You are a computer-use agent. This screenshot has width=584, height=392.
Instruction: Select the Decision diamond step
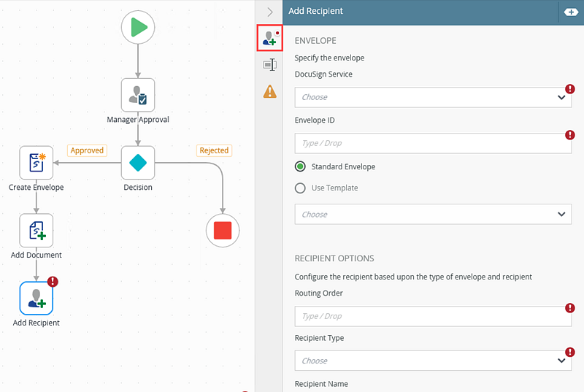(138, 164)
